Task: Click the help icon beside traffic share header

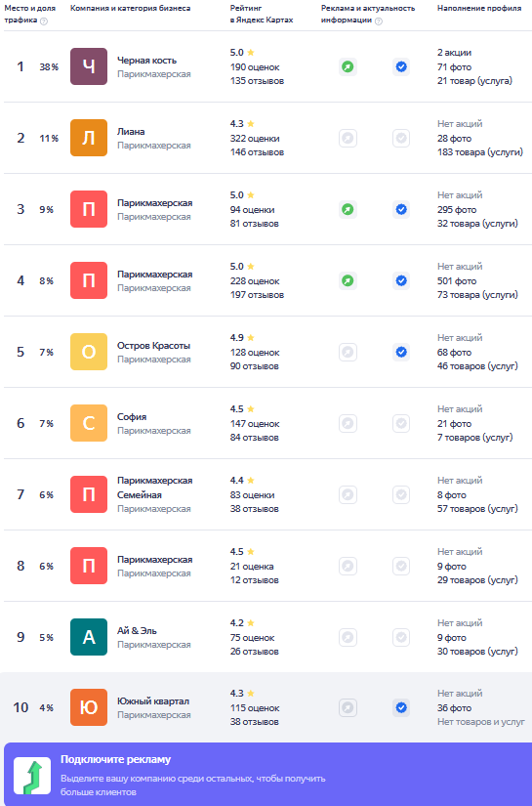Action: click(44, 21)
